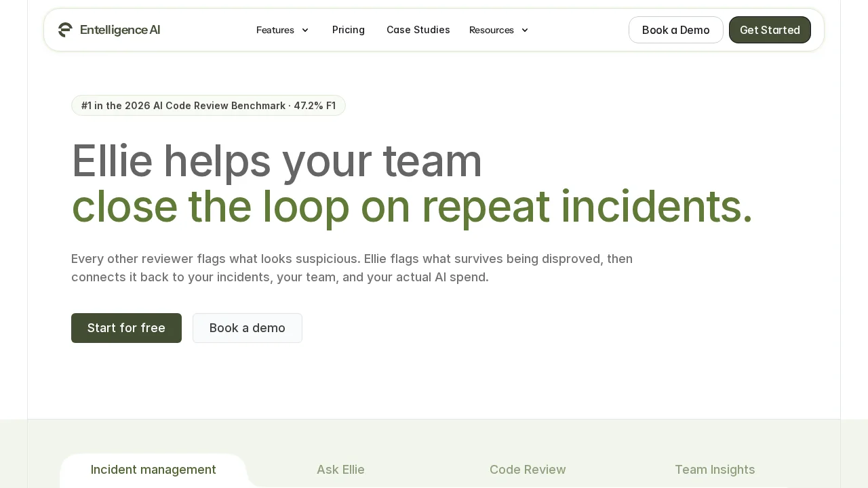
Task: Click the Get Started button
Action: tap(770, 30)
